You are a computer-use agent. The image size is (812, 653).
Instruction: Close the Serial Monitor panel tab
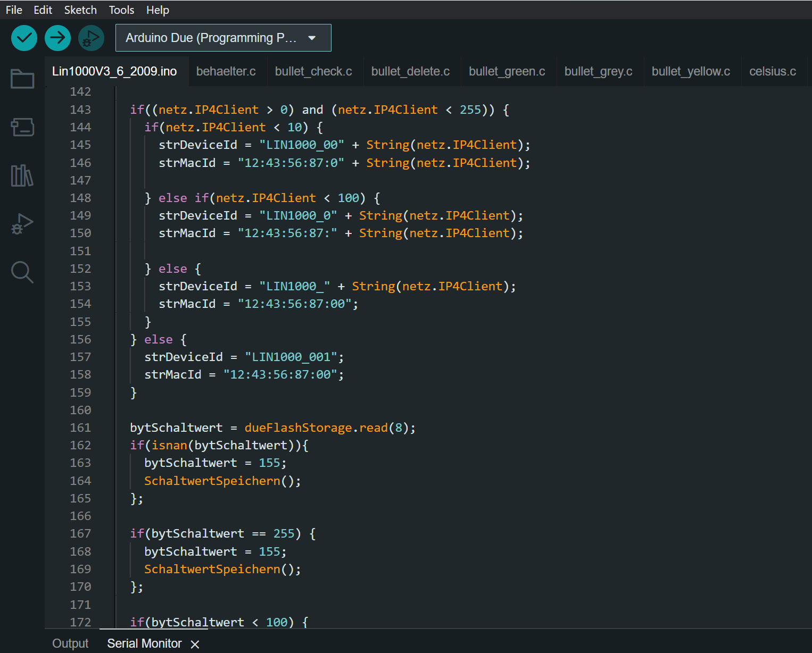195,644
